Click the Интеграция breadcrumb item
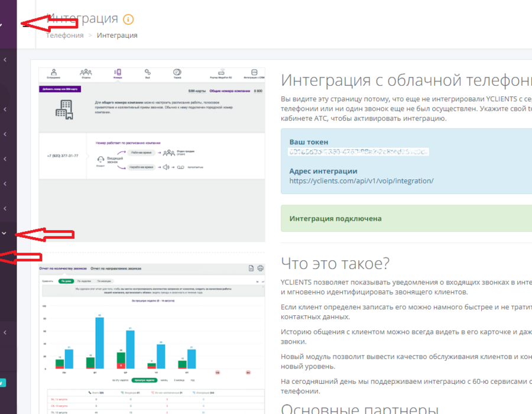This screenshot has height=414, width=532. coord(117,35)
